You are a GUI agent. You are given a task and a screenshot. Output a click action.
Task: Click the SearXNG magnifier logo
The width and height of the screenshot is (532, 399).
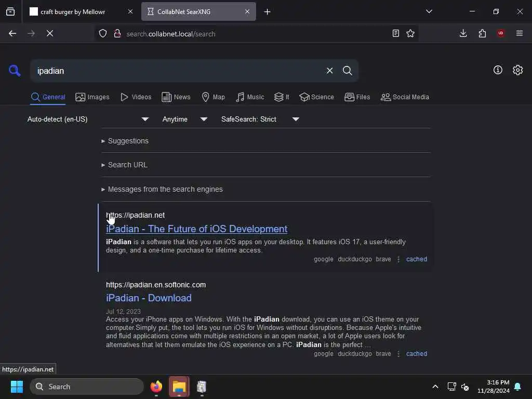pyautogui.click(x=15, y=71)
